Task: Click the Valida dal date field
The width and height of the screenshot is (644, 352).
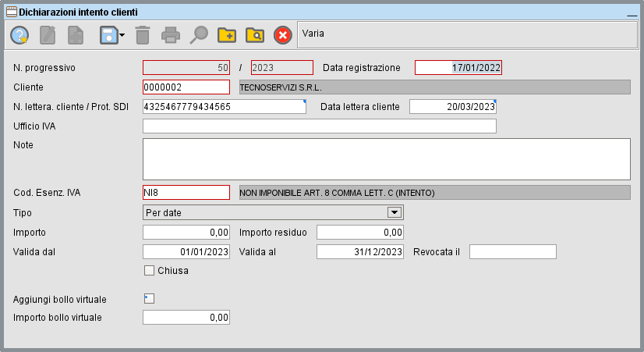Action: coord(186,251)
